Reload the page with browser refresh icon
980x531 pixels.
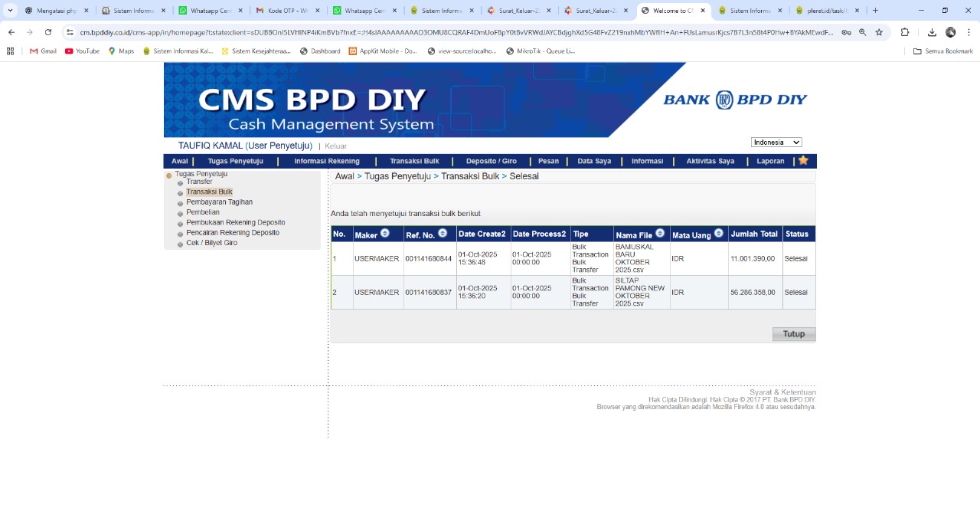[48, 32]
